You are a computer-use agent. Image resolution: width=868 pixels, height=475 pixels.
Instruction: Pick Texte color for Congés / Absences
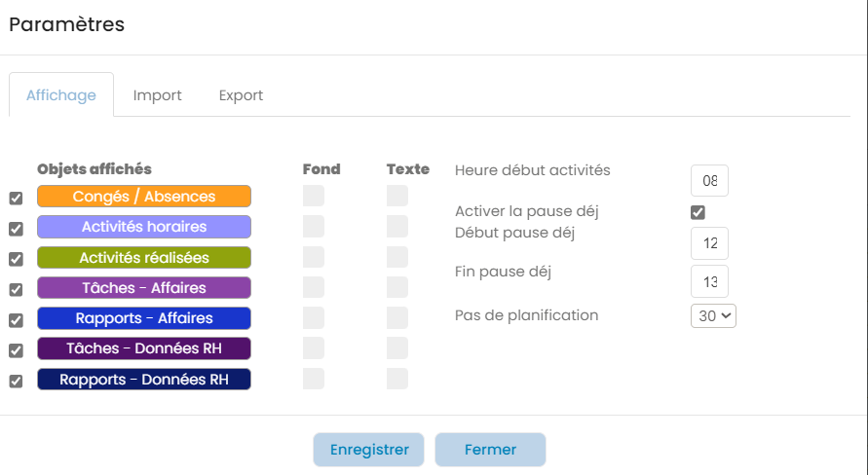coord(397,197)
